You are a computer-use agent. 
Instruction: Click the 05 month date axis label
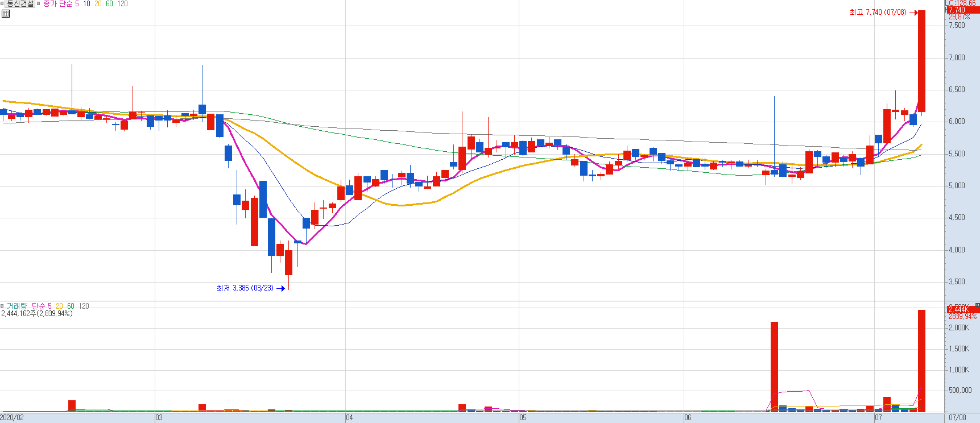(x=523, y=418)
